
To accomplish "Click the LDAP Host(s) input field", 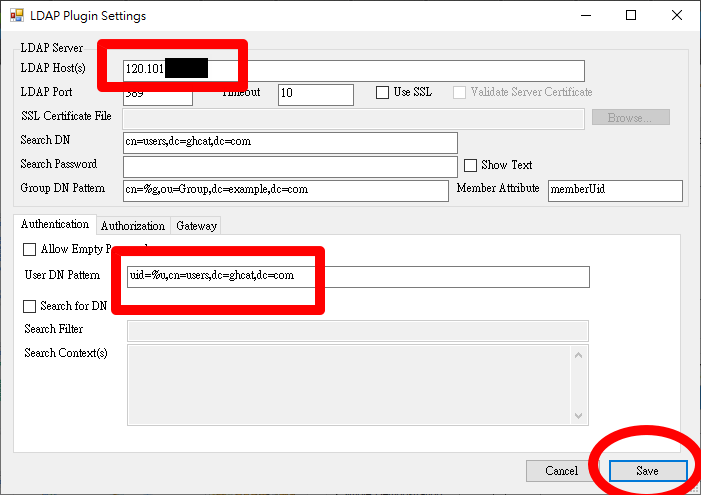I will point(354,71).
